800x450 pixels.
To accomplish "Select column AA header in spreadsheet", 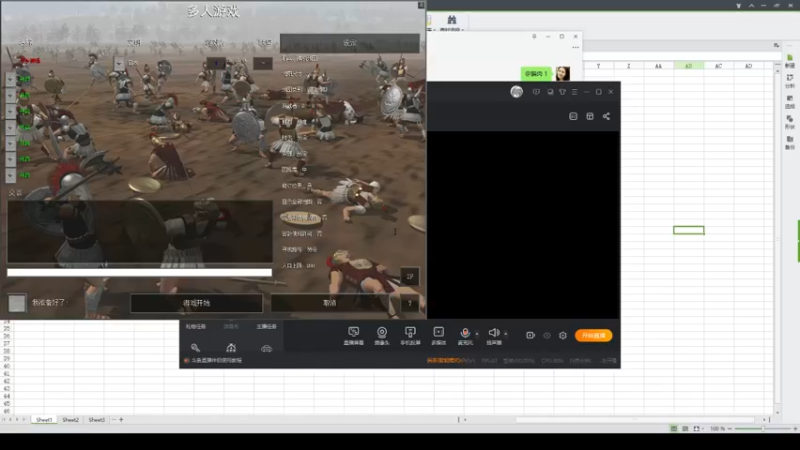I will point(658,66).
